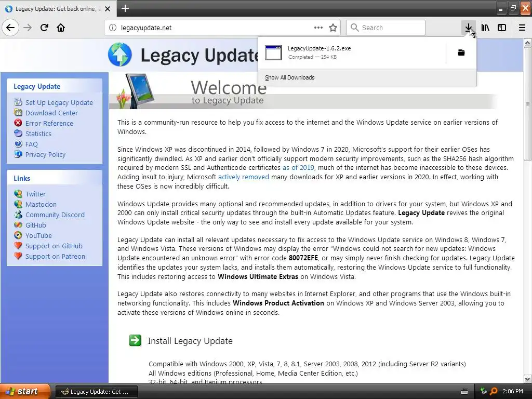Open the downloaded LegacyUpdate-1.6.2.exe file

pos(352,52)
